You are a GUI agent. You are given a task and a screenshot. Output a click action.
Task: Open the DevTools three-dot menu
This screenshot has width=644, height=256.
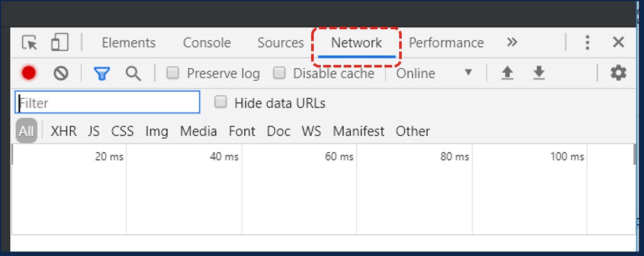coord(587,43)
